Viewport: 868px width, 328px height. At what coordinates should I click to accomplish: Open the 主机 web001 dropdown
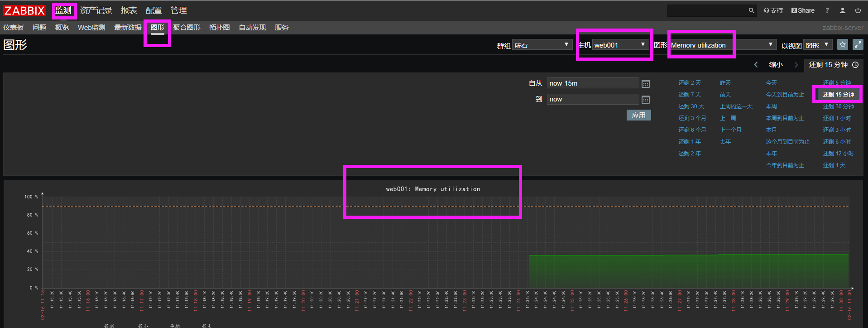pyautogui.click(x=620, y=45)
